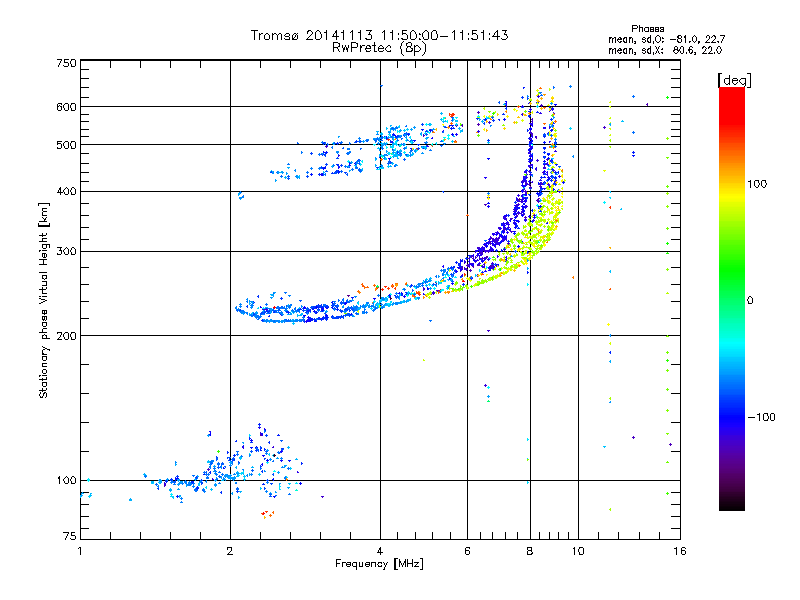Click the x-axis tick label '10'
800x600 pixels.
(578, 551)
